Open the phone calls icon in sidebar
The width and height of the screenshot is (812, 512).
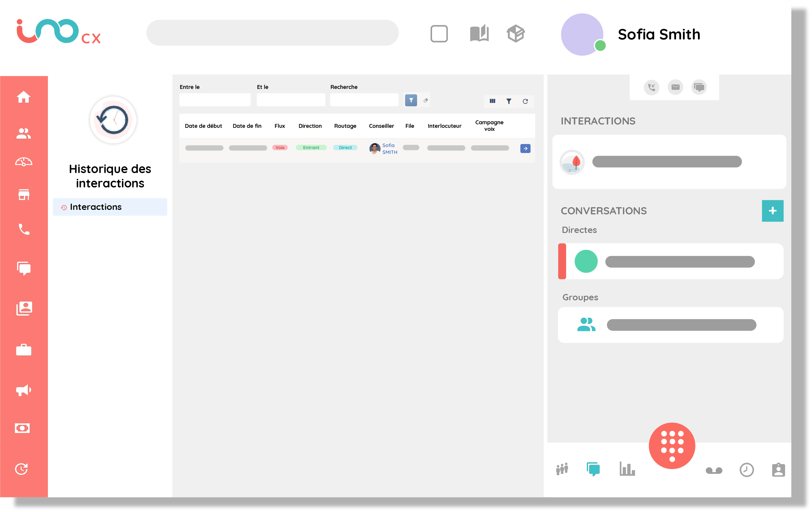(x=24, y=229)
